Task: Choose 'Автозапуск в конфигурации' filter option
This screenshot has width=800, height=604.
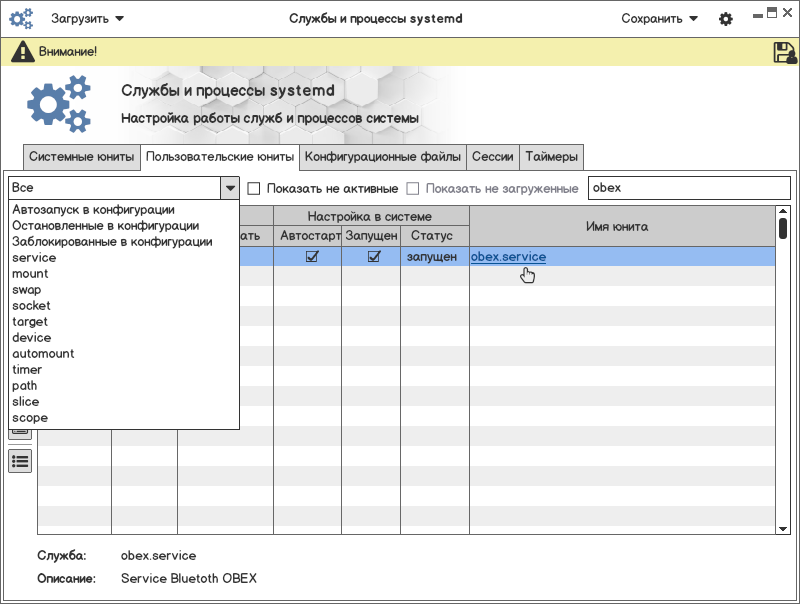Action: click(93, 210)
